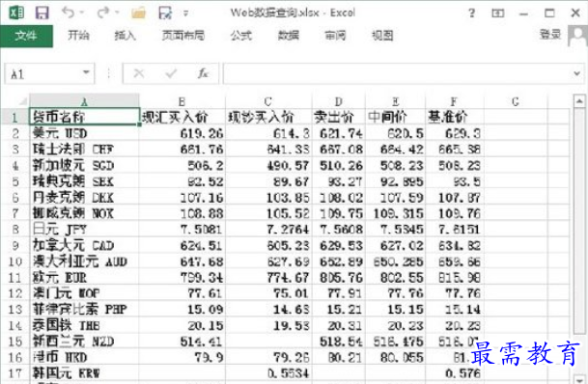The height and width of the screenshot is (384, 588).
Task: Expand the formula bar
Action: coord(576,73)
